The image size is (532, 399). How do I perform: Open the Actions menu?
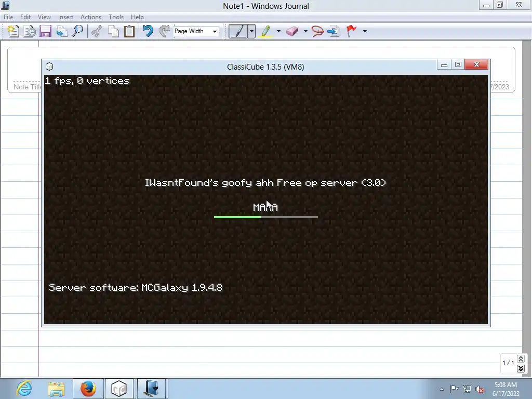(x=90, y=17)
